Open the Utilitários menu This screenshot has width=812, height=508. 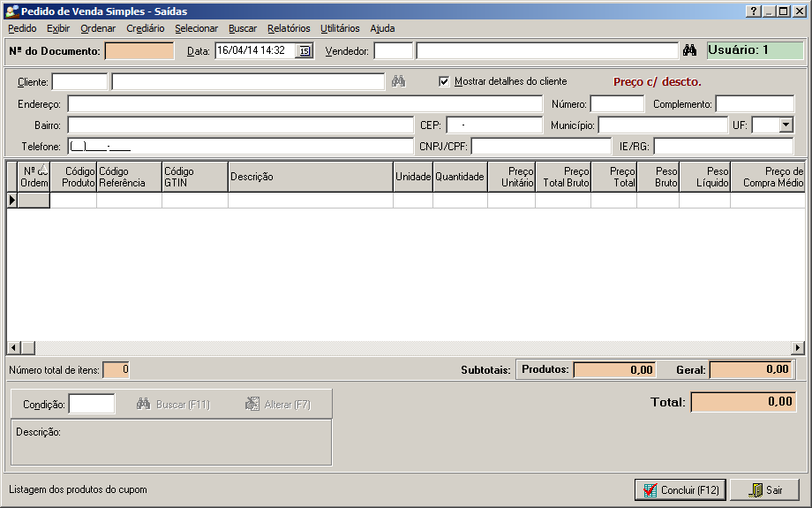[x=340, y=28]
